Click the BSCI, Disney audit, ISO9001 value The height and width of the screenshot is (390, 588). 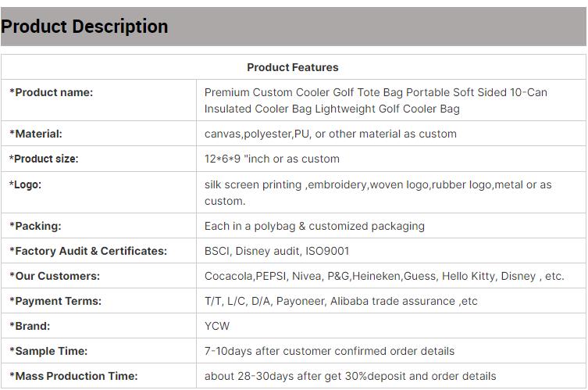pyautogui.click(x=276, y=251)
